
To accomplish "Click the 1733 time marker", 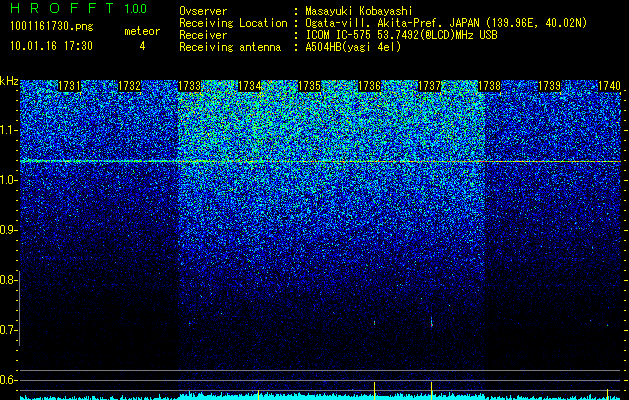I will [x=189, y=86].
